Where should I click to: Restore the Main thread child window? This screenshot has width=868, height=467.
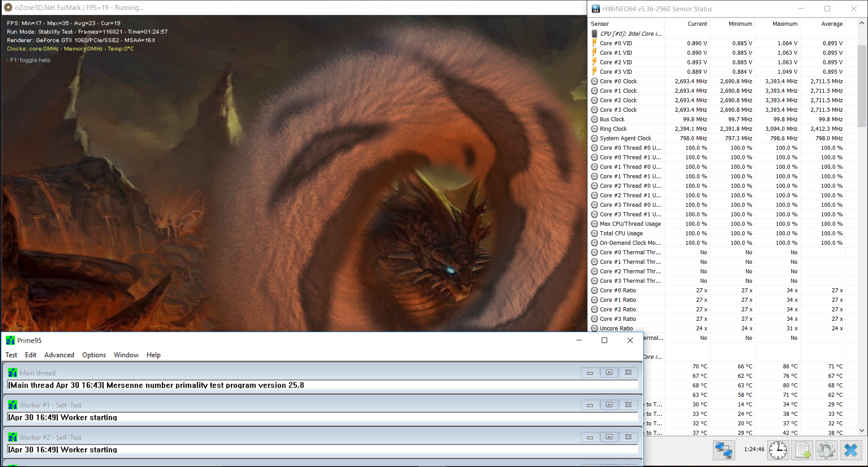609,372
